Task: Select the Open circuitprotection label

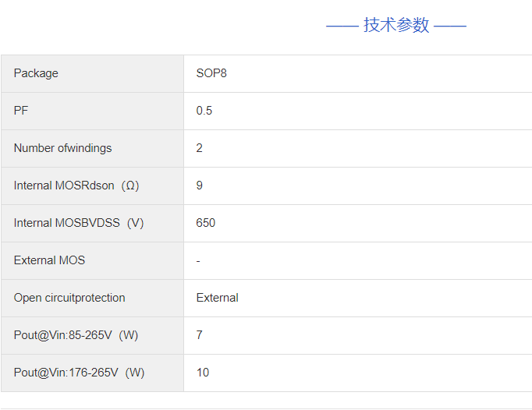Action: (x=69, y=298)
